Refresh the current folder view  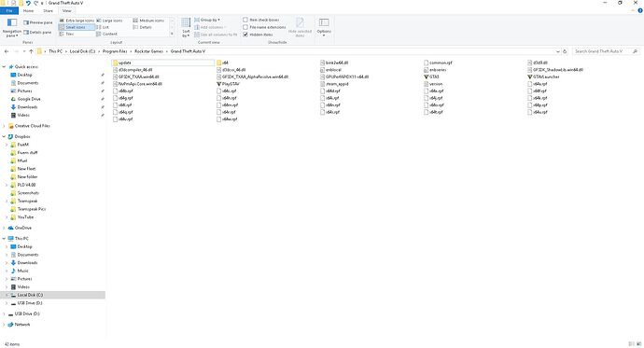(565, 51)
